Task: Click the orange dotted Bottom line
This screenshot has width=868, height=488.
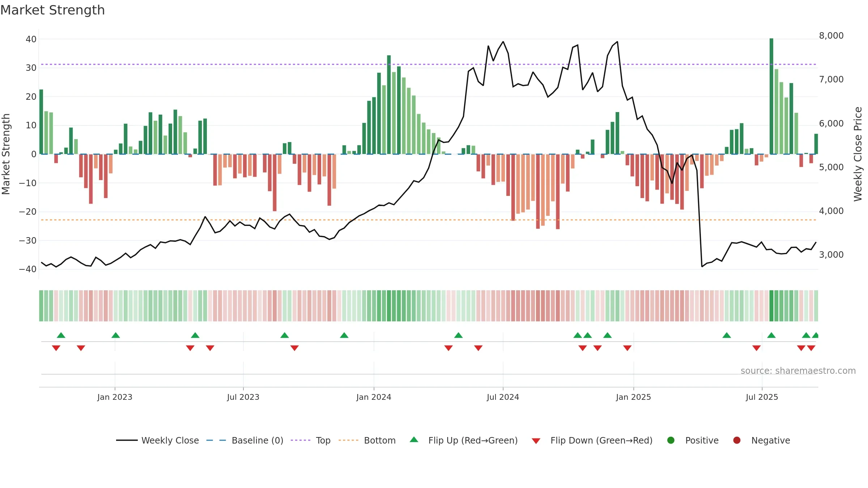Action: click(x=429, y=220)
